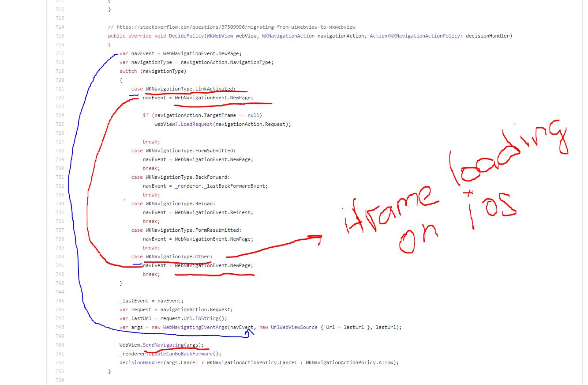588x385 pixels.
Task: Click the switch keyword on line 719
Action: point(127,71)
